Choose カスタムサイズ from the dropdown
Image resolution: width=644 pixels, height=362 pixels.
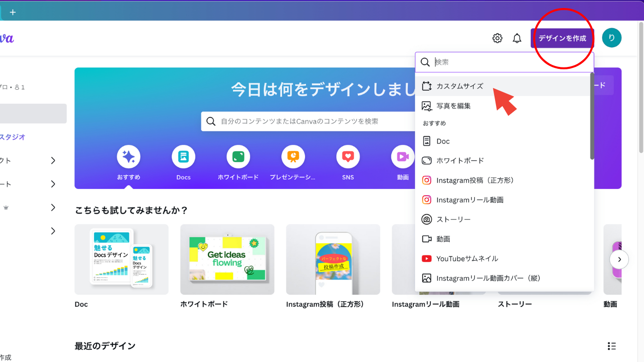[503, 86]
